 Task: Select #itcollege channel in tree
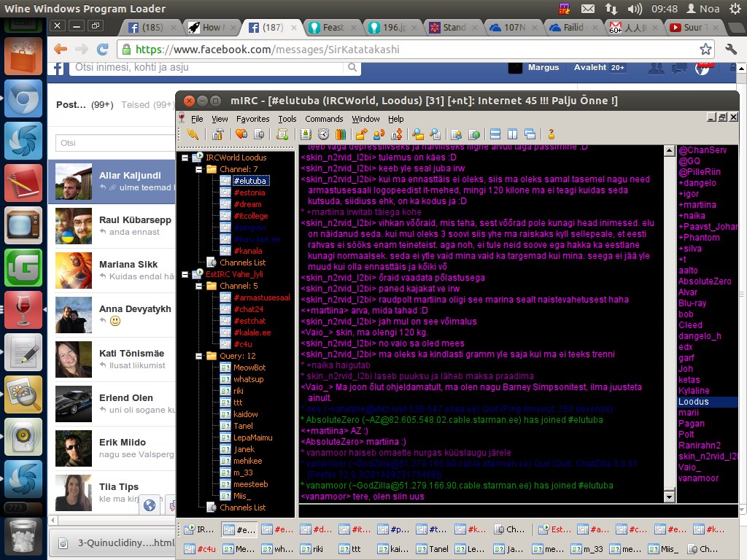point(251,216)
